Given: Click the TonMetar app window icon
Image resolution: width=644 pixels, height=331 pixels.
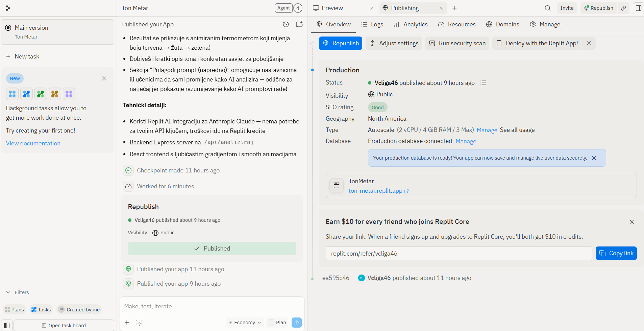Looking at the screenshot, I should click(337, 185).
